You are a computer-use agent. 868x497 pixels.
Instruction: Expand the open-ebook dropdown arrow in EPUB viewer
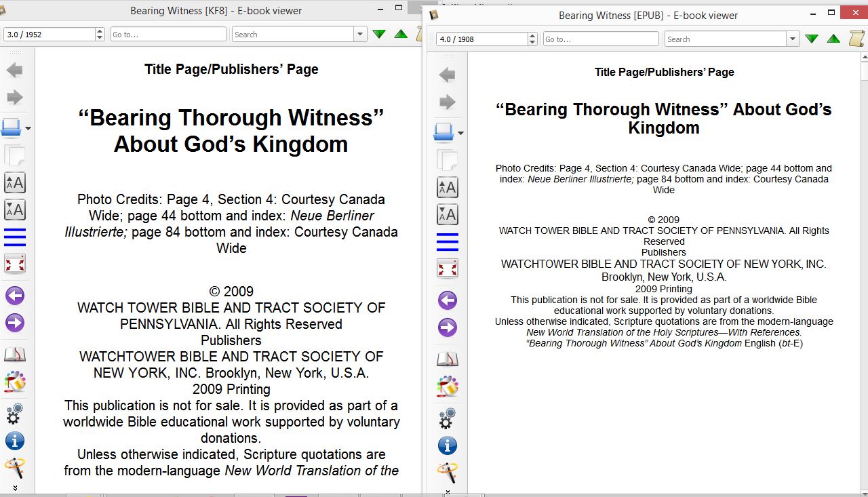point(461,134)
